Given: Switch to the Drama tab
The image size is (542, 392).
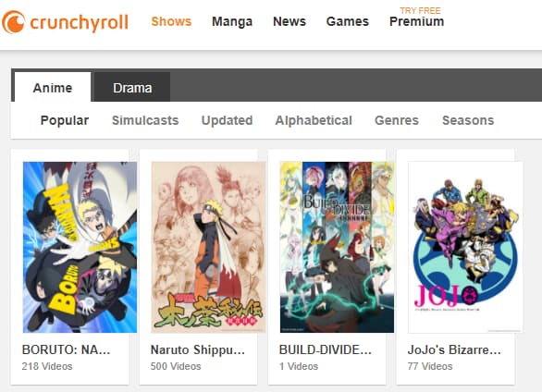Looking at the screenshot, I should click(132, 87).
